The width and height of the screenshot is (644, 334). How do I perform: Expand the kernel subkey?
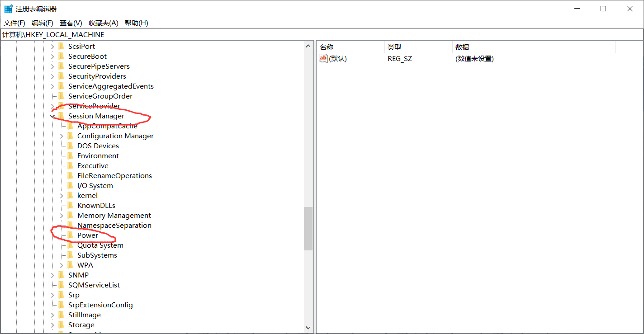click(x=62, y=195)
